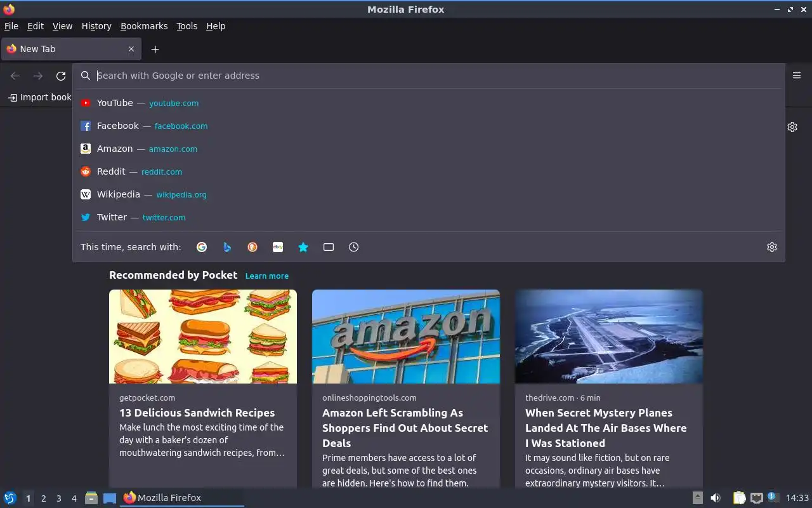Open search settings gear in dropdown
Screen dimensions: 812x508
pos(772,247)
